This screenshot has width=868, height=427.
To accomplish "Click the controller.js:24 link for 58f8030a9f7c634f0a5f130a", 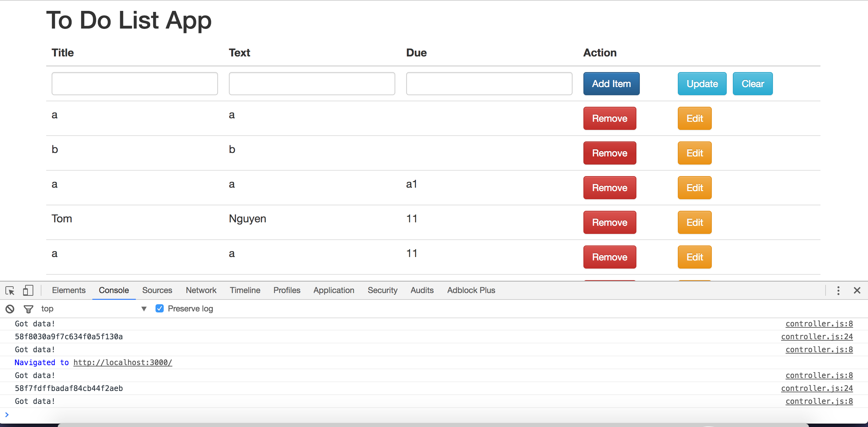I will click(817, 337).
